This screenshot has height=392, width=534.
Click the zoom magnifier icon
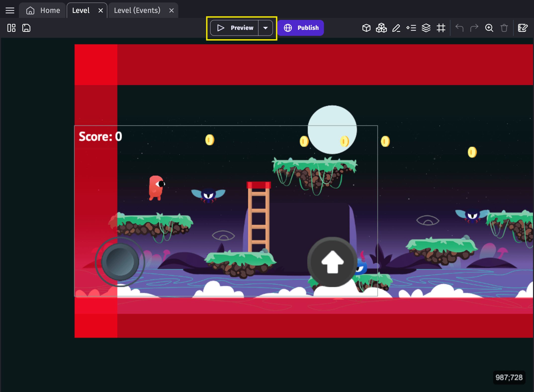[x=489, y=28]
